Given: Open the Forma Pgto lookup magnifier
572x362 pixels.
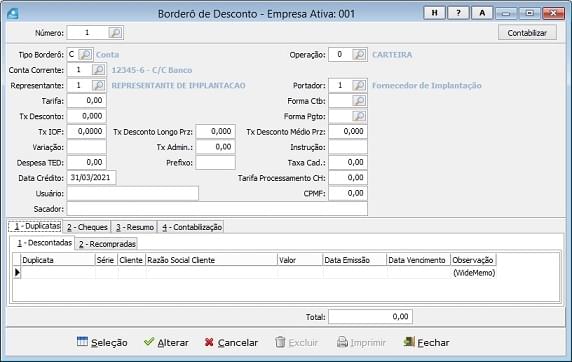Looking at the screenshot, I should coord(359,116).
